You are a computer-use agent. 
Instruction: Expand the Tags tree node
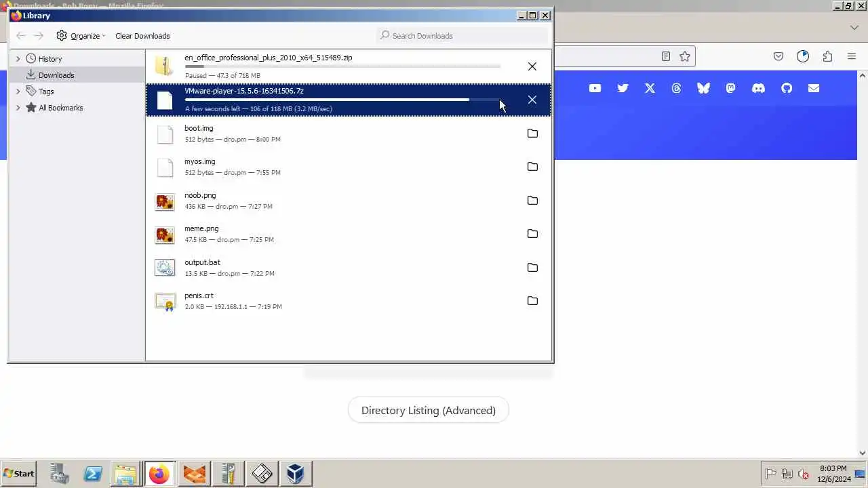tap(18, 91)
